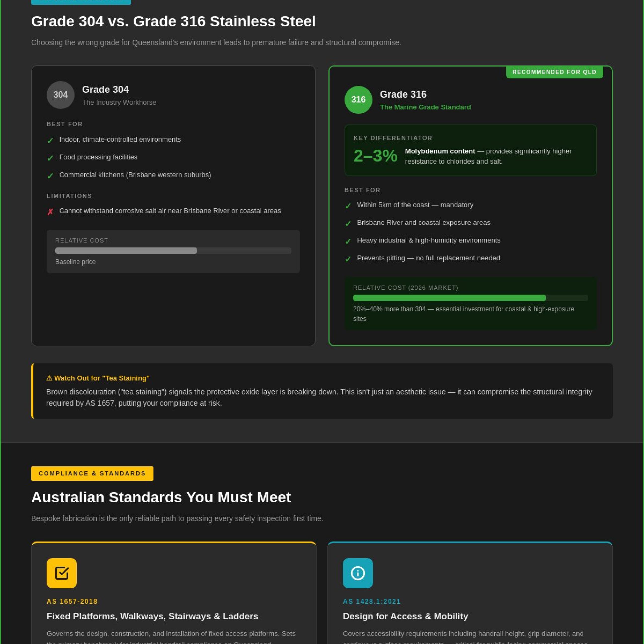Click the green 316 grade circle badge

[358, 100]
